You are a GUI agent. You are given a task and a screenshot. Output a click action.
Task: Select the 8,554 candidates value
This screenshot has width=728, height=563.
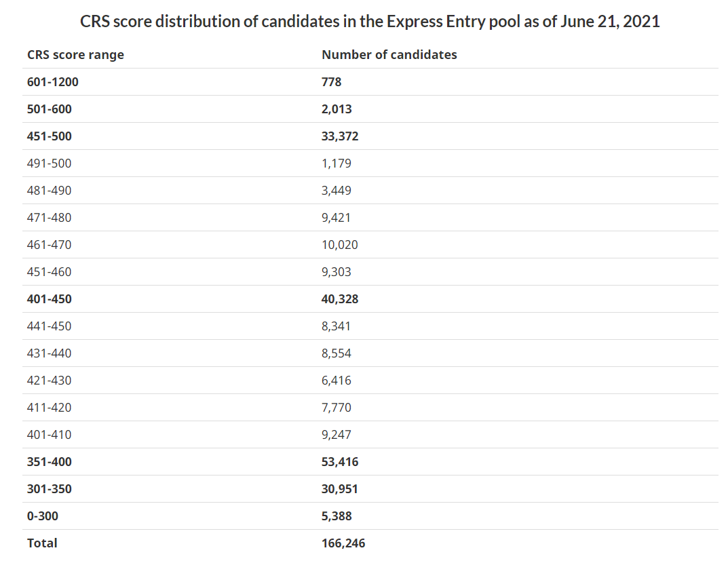point(337,353)
